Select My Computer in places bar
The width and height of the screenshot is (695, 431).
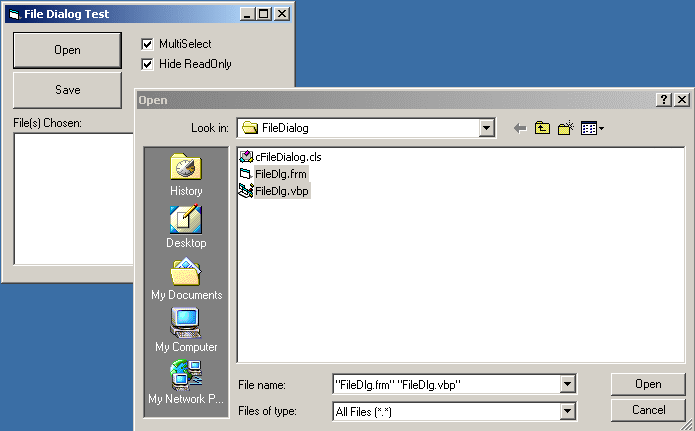tap(186, 331)
